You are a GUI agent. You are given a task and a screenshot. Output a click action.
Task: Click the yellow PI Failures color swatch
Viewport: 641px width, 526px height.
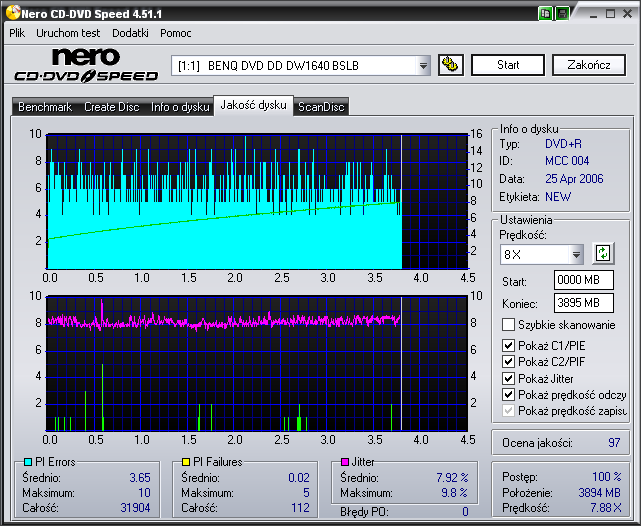coord(186,462)
